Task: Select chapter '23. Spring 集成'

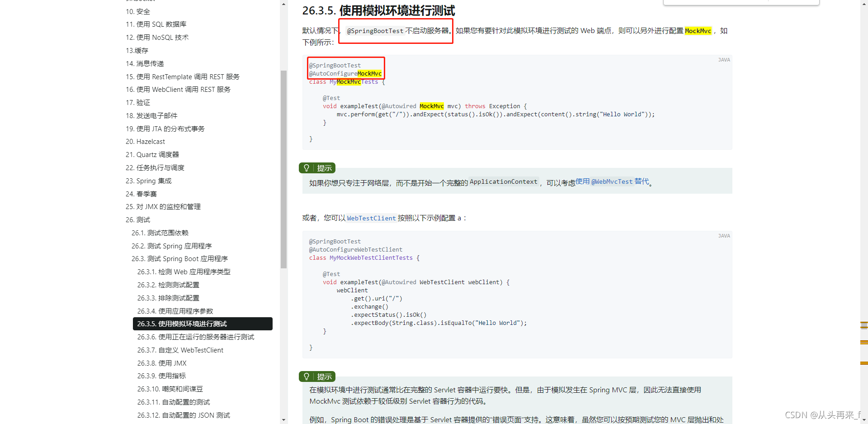Action: click(148, 181)
